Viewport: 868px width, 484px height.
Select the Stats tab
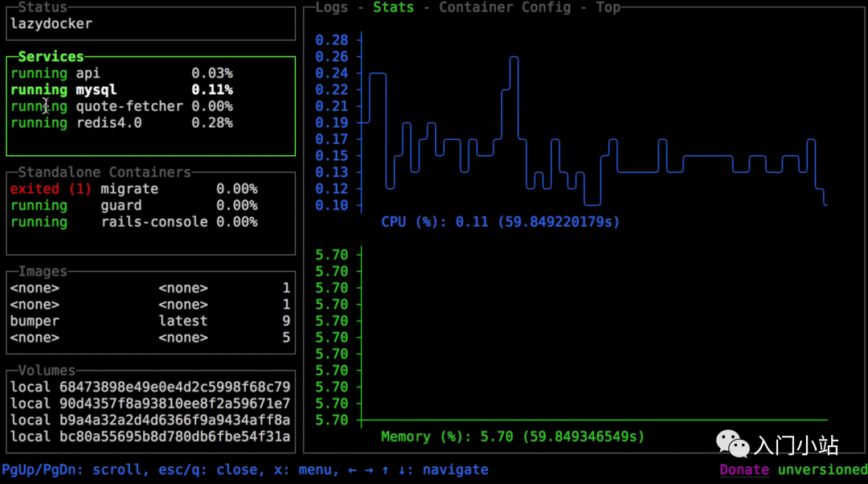[393, 7]
